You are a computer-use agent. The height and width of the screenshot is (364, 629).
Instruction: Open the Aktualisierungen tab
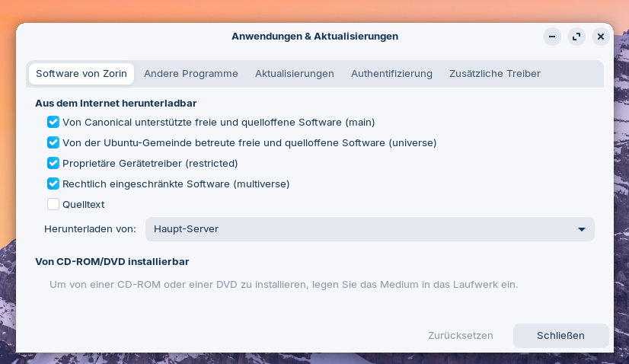[295, 74]
